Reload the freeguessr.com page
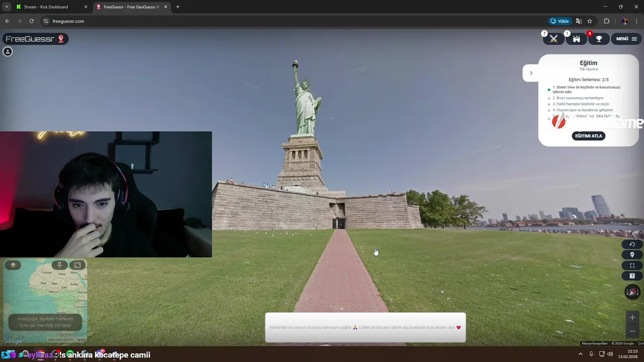Viewport: 644px width, 362px height. tap(31, 21)
